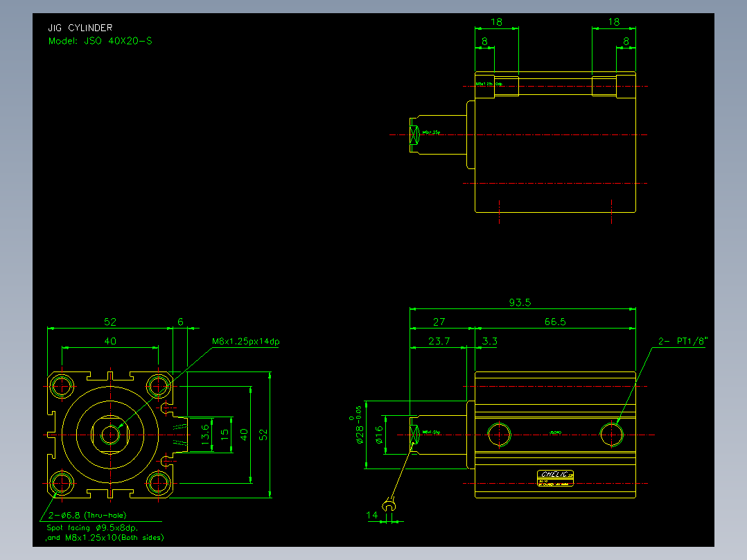Select the 3.3 dimension text
Image resolution: width=747 pixels, height=560 pixels.
[x=490, y=341]
